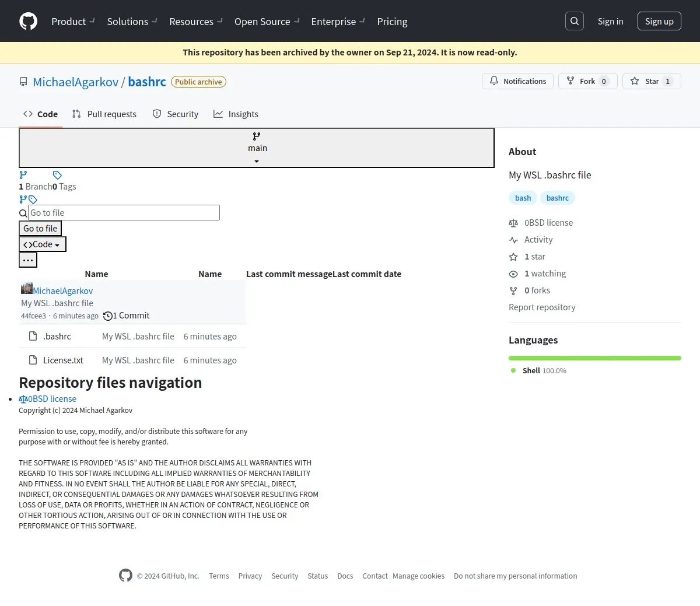The image size is (700, 606).
Task: Click the repository icon beside MichaelAgarkov
Action: click(23, 82)
